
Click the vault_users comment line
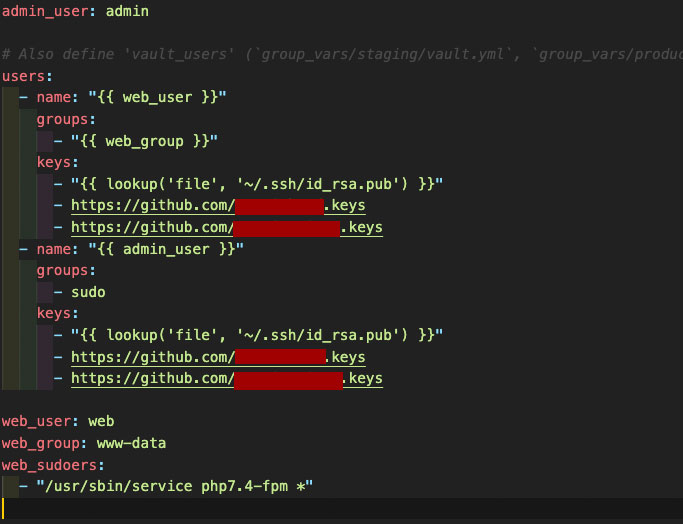pos(342,54)
